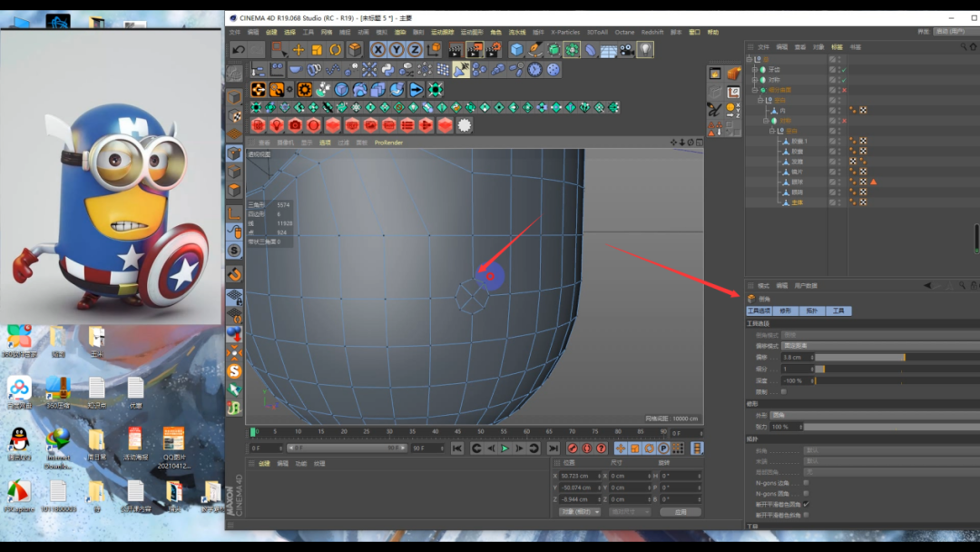Toggle the Y axis lock icon
The width and height of the screenshot is (980, 552).
pos(397,49)
